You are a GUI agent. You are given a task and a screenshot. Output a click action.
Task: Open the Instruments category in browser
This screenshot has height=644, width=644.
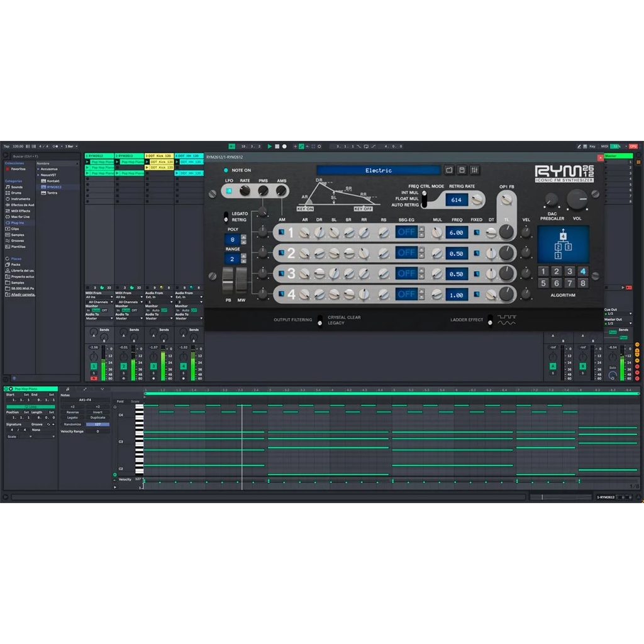[x=20, y=199]
